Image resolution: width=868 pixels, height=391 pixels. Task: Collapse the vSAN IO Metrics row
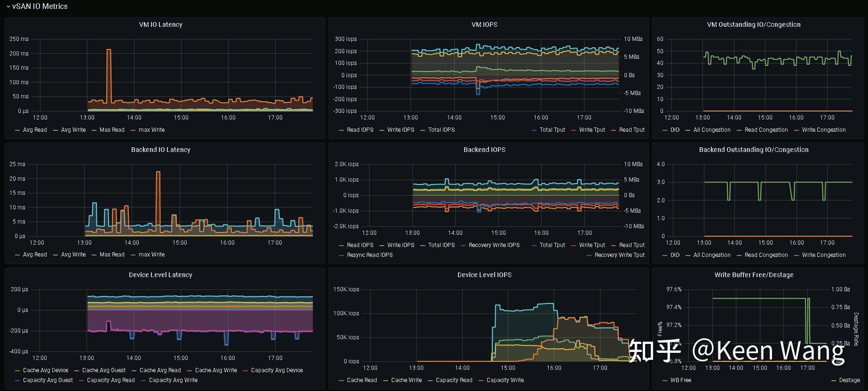coord(36,6)
